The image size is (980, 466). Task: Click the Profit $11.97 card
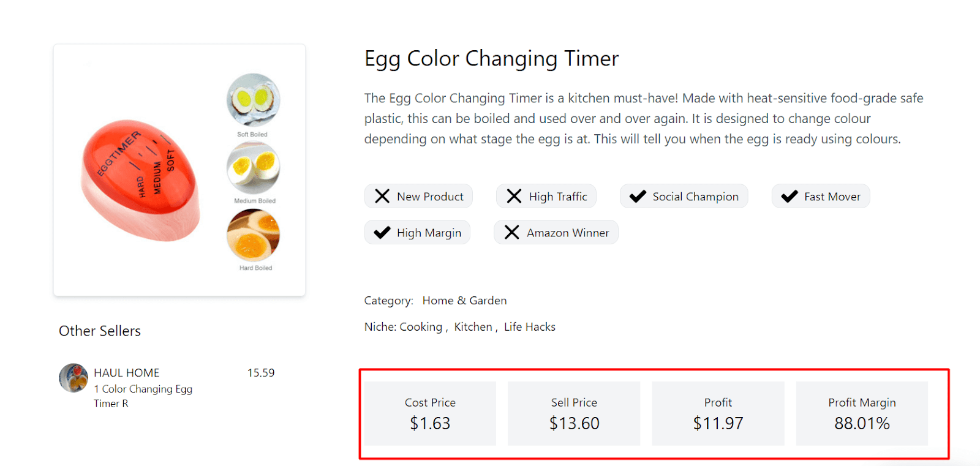tap(718, 413)
